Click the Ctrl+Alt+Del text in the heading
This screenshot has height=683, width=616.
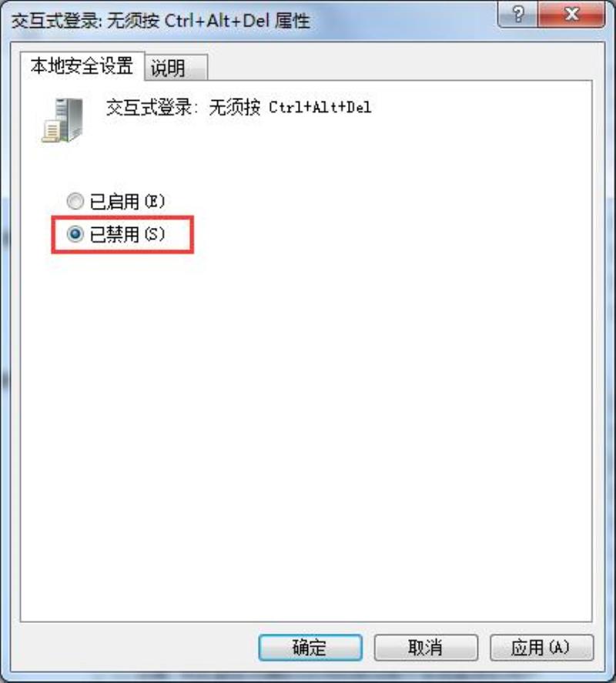click(x=320, y=107)
